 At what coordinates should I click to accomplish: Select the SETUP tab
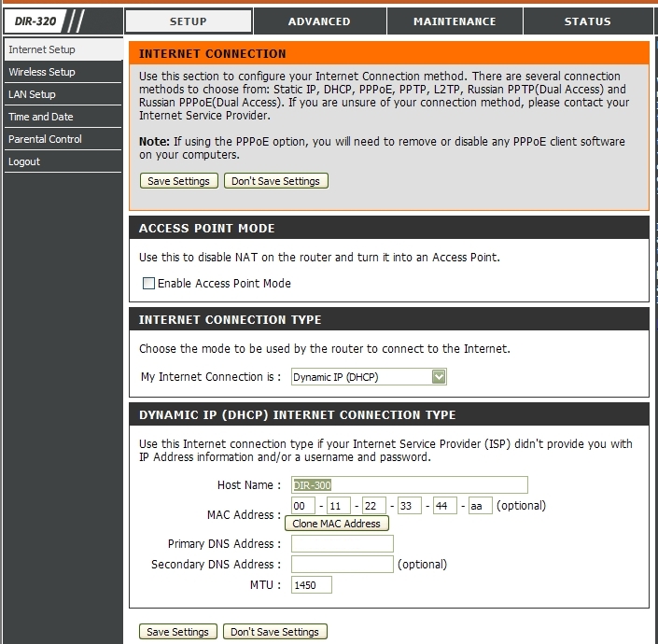pyautogui.click(x=188, y=21)
